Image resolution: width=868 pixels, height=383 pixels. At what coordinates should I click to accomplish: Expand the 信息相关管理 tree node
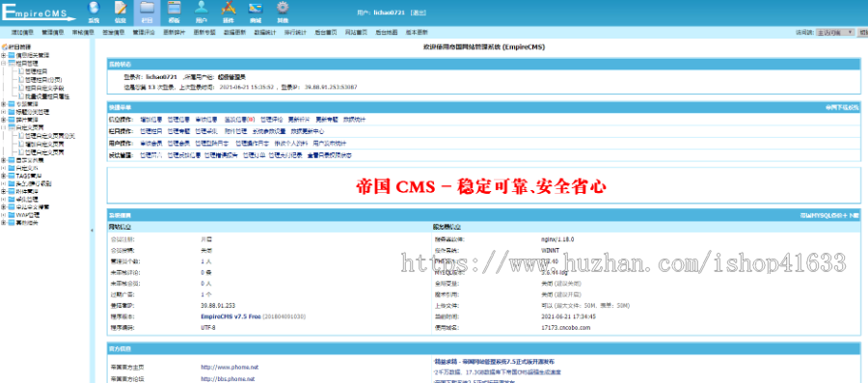[x=3, y=56]
